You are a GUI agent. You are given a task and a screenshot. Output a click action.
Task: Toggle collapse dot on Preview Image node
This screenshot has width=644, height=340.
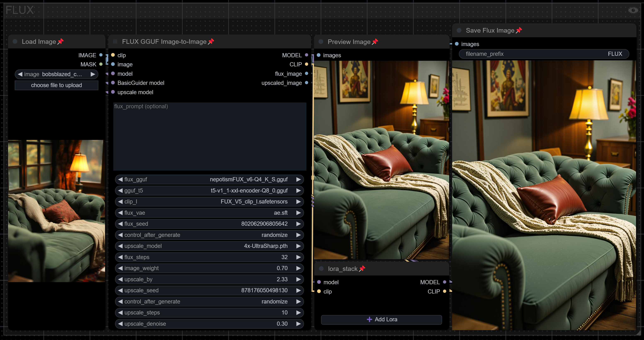pos(321,42)
